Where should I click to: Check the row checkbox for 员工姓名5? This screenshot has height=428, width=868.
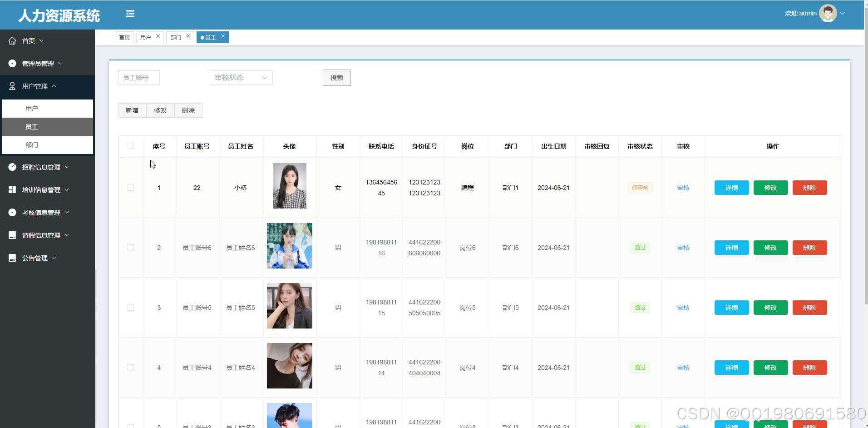131,308
